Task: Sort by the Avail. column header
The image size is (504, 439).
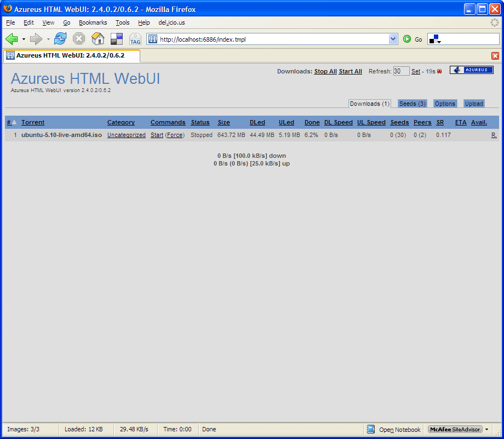Action: pos(479,122)
